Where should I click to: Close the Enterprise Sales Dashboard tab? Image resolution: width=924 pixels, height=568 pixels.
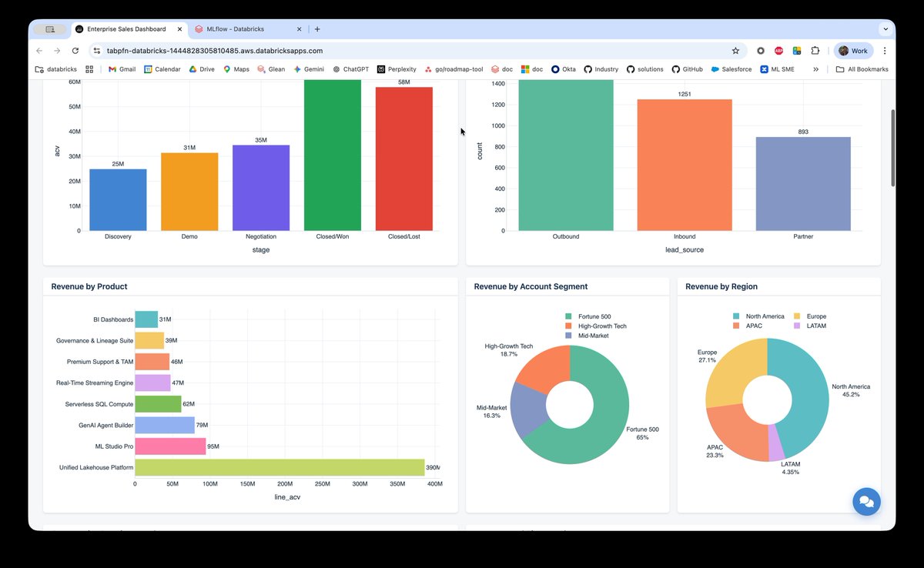coord(179,29)
